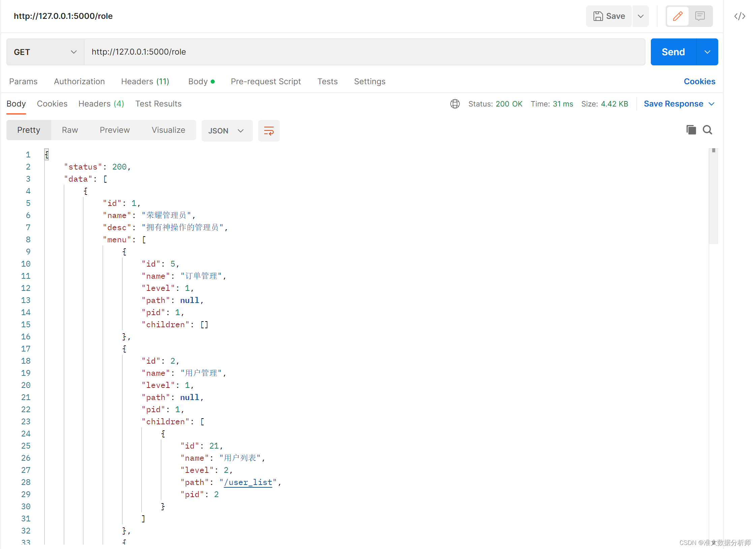Click the tab title http://127.0.0.1:5000/role
The image size is (756, 549).
pos(63,16)
